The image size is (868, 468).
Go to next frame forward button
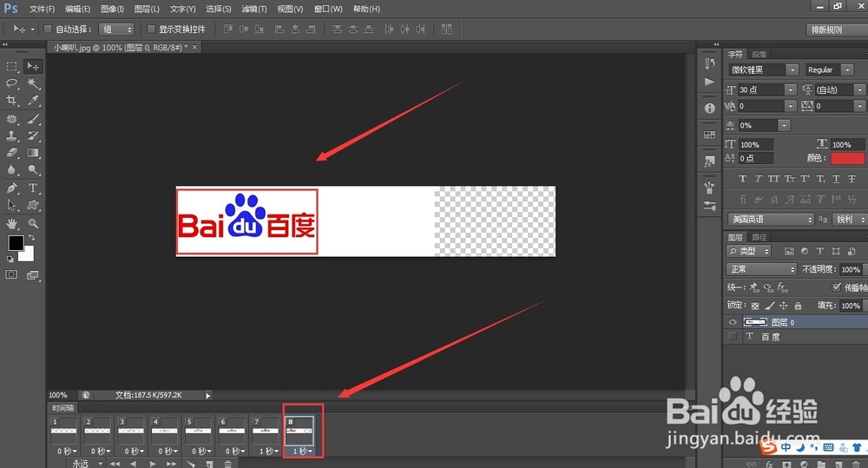(172, 464)
